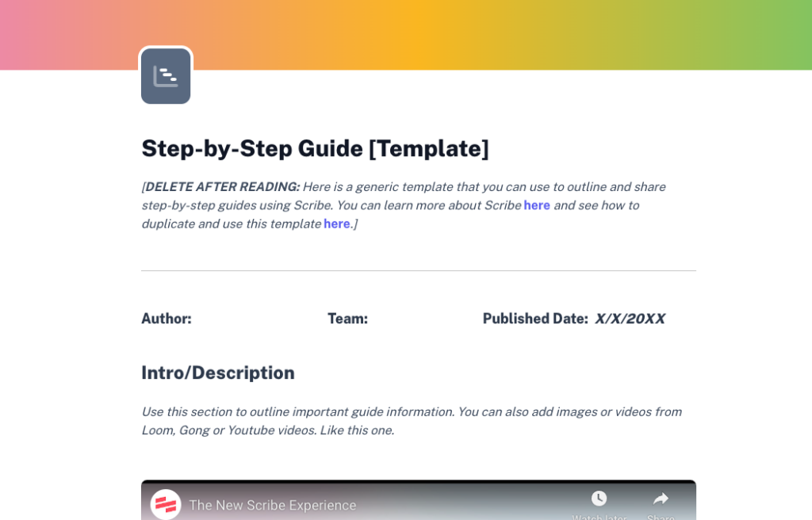This screenshot has width=812, height=520.
Task: Click the Published Date label
Action: coord(535,319)
